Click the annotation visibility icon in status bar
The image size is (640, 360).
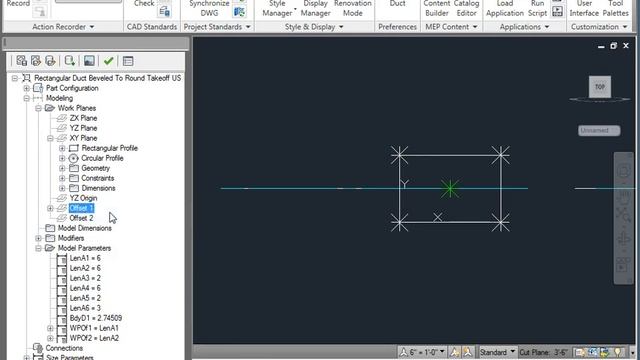click(454, 352)
